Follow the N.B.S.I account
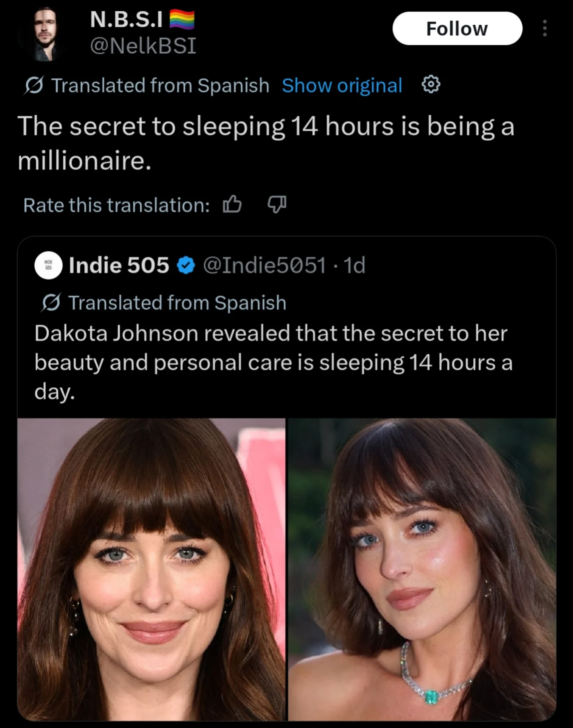This screenshot has height=728, width=573. (x=457, y=28)
